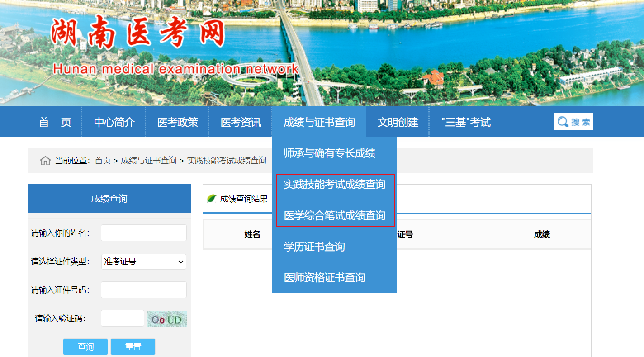
Task: Open 文明创建 navigation item
Action: point(398,122)
